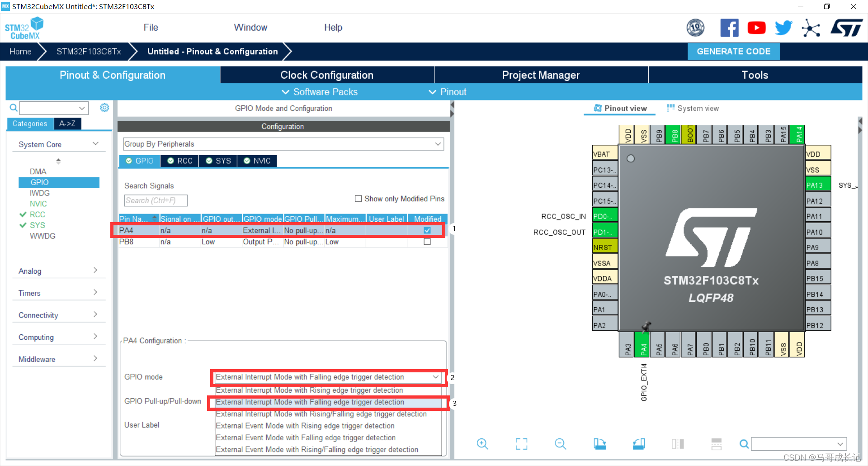
Task: Switch to A->Z sorting tab
Action: [x=67, y=124]
